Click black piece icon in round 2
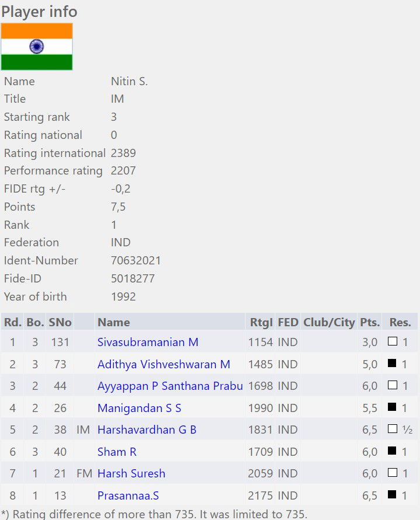Image resolution: width=420 pixels, height=520 pixels. pos(393,364)
